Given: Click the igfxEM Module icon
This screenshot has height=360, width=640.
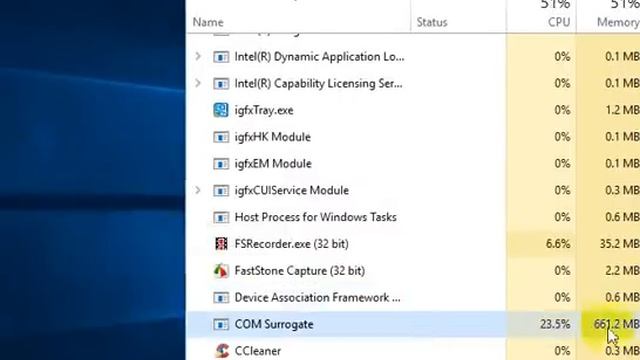Looking at the screenshot, I should 221,164.
